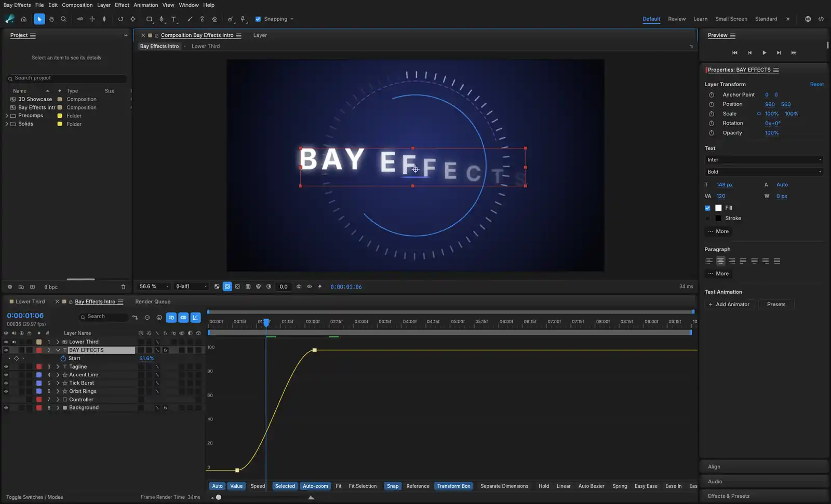Open the Bold font style dropdown
831x504 pixels.
pos(764,172)
